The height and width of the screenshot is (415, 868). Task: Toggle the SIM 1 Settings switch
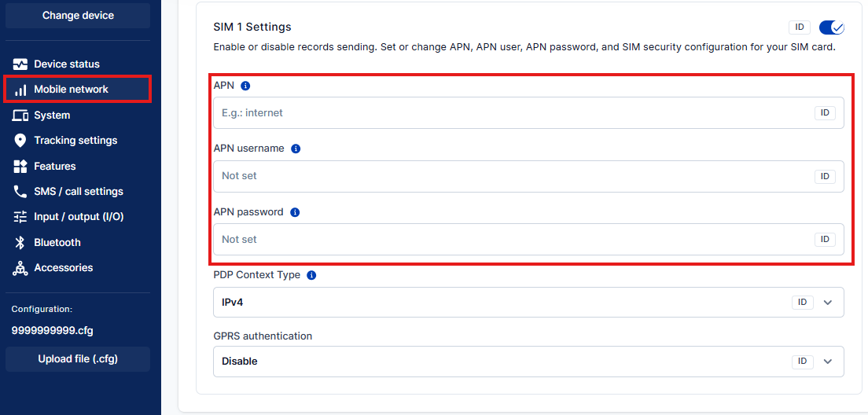831,28
